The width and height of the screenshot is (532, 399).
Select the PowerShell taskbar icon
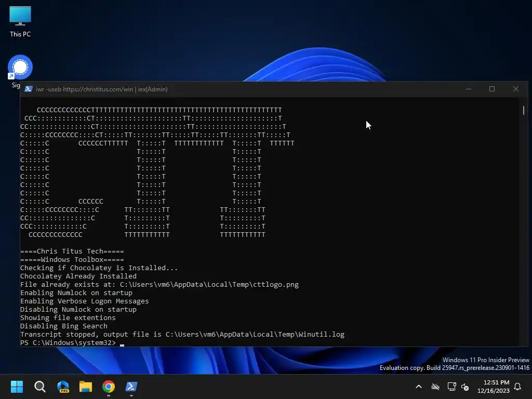131,387
